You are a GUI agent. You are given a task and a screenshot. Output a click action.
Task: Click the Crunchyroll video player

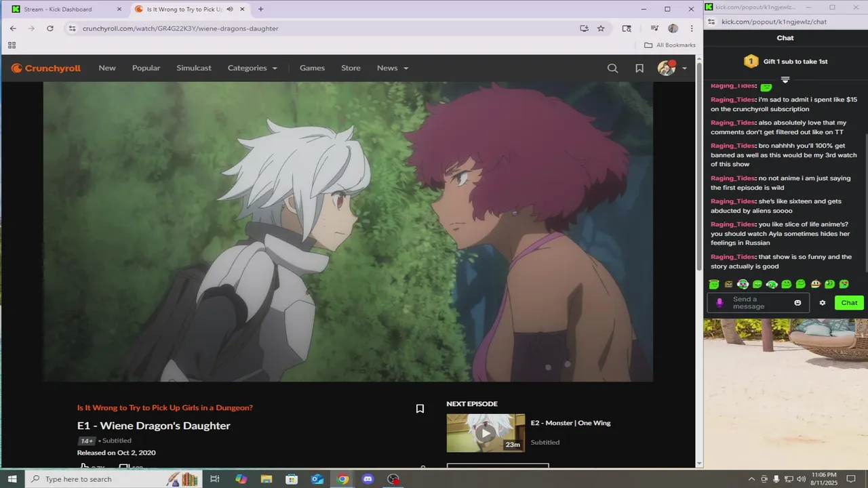coord(348,232)
